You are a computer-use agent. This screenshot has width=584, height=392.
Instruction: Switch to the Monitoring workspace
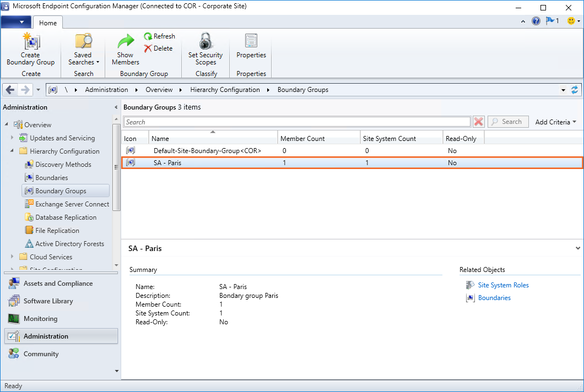tap(40, 319)
